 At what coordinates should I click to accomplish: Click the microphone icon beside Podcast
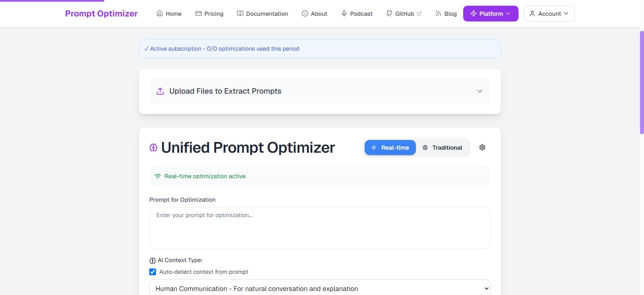point(344,13)
